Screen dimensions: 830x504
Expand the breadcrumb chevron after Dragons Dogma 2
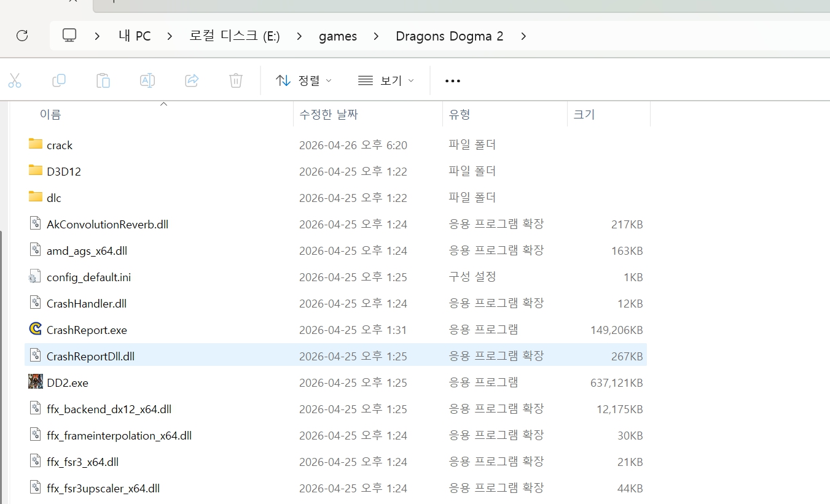click(x=523, y=36)
